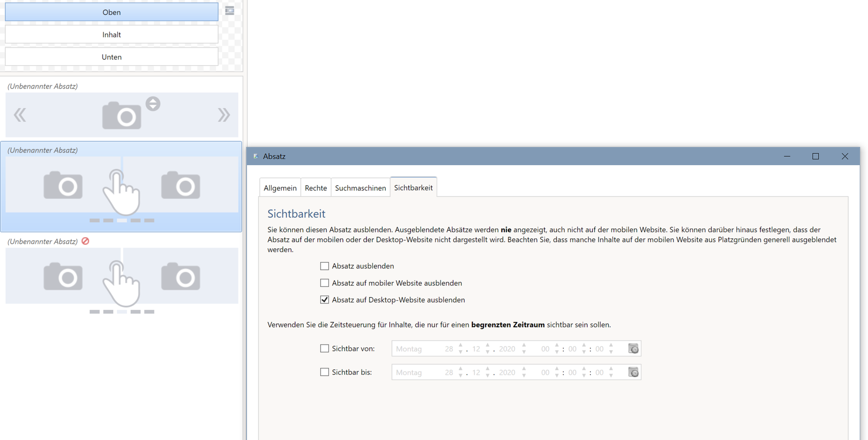Uncheck Absatz auf Desktop-Website ausblenden

pyautogui.click(x=325, y=300)
